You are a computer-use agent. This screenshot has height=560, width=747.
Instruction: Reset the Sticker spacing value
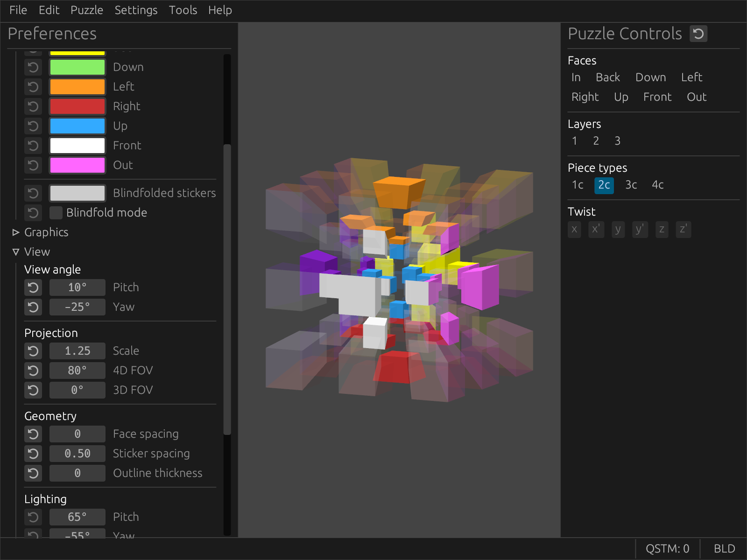(33, 454)
